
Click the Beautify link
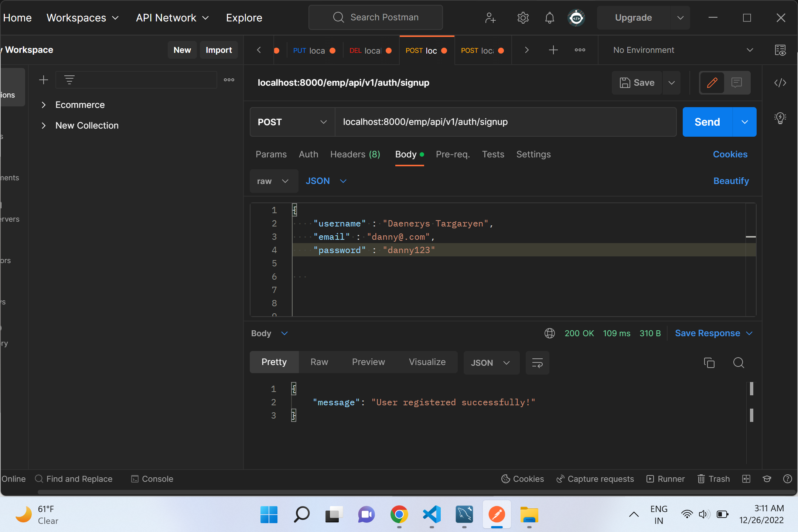[x=731, y=181]
